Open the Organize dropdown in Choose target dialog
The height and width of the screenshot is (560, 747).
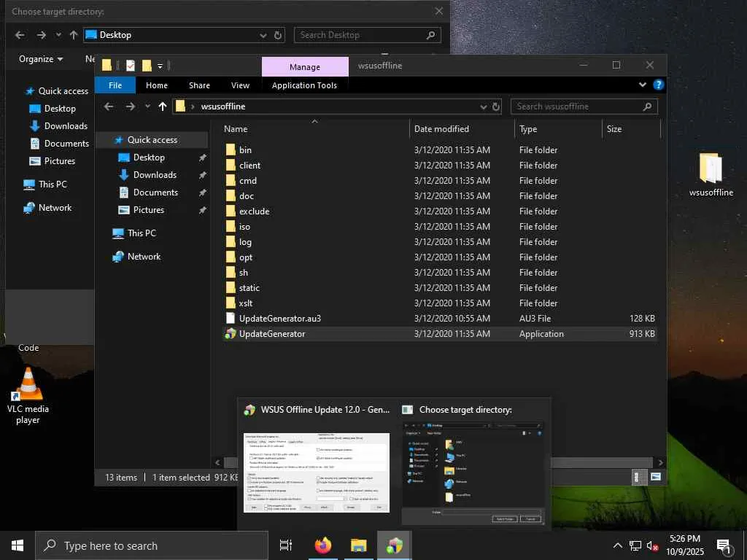[41, 59]
